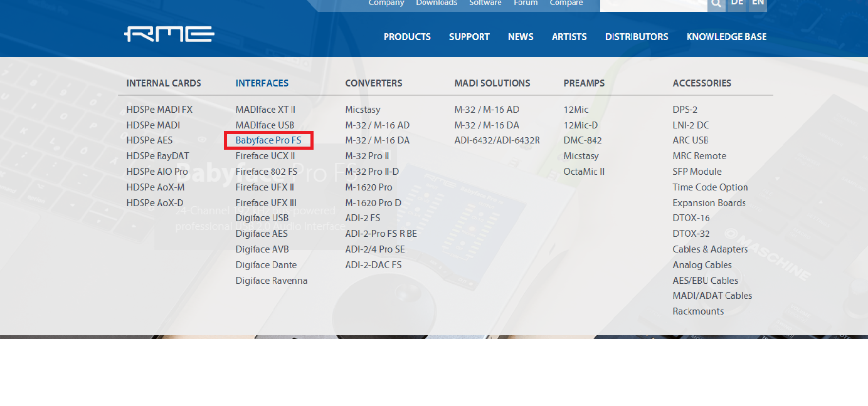
Task: Open OctaMic II preamp
Action: click(x=584, y=172)
